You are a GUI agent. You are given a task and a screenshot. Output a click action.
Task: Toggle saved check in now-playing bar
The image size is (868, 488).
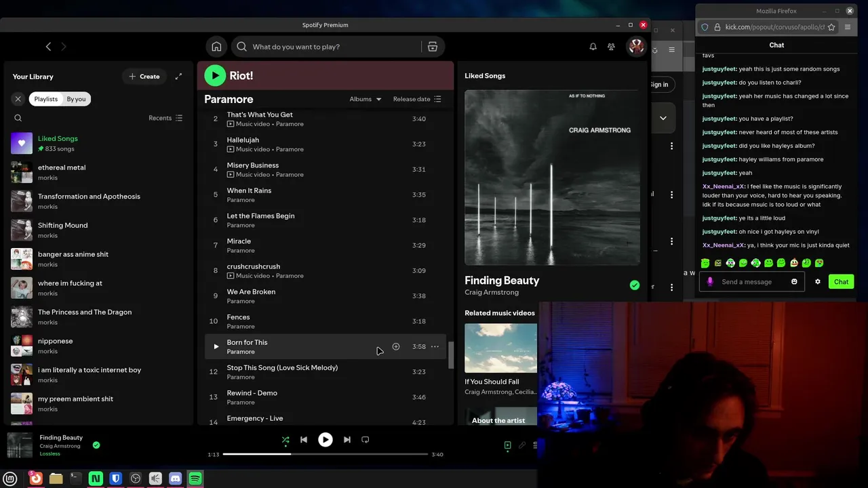pyautogui.click(x=96, y=445)
